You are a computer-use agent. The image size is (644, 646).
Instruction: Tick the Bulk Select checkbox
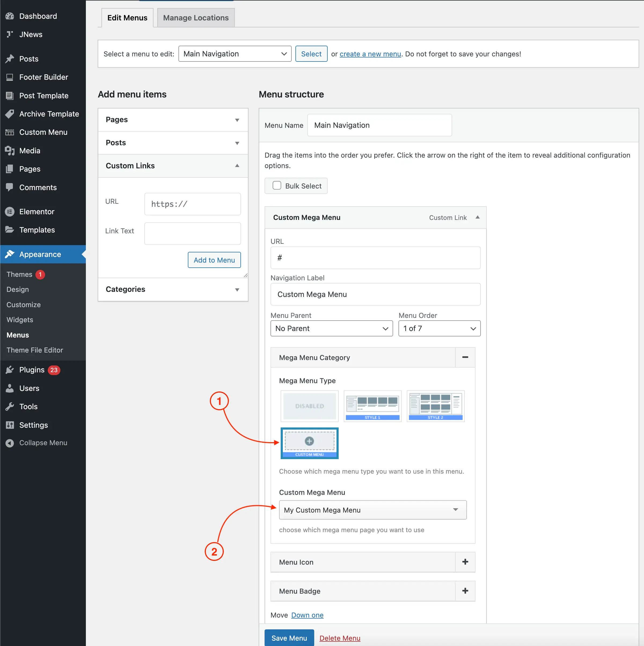coord(277,186)
